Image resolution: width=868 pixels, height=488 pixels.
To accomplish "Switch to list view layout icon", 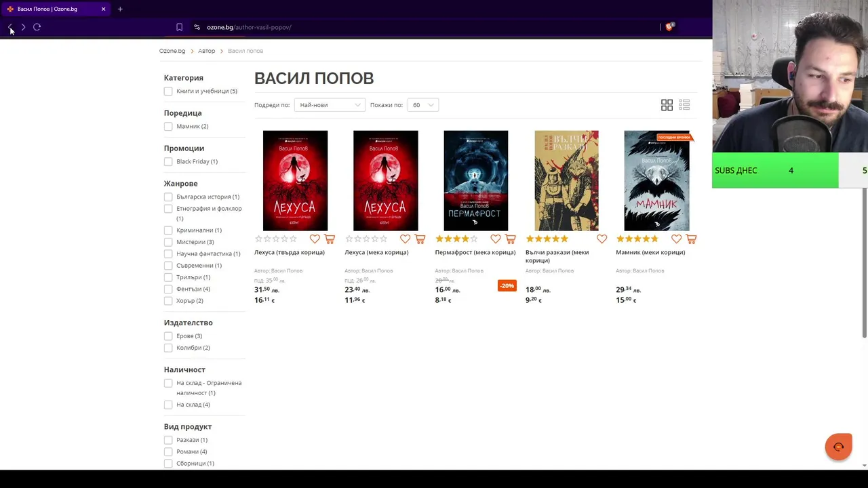I will click(684, 105).
